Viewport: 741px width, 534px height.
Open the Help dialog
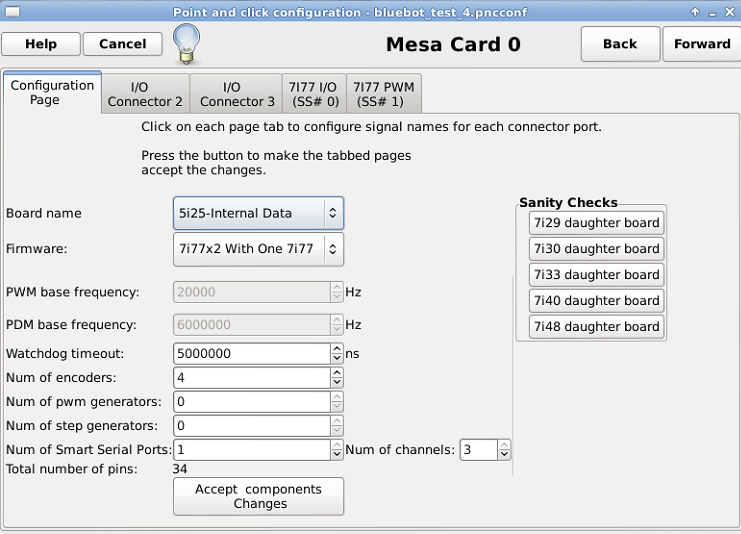[x=41, y=44]
